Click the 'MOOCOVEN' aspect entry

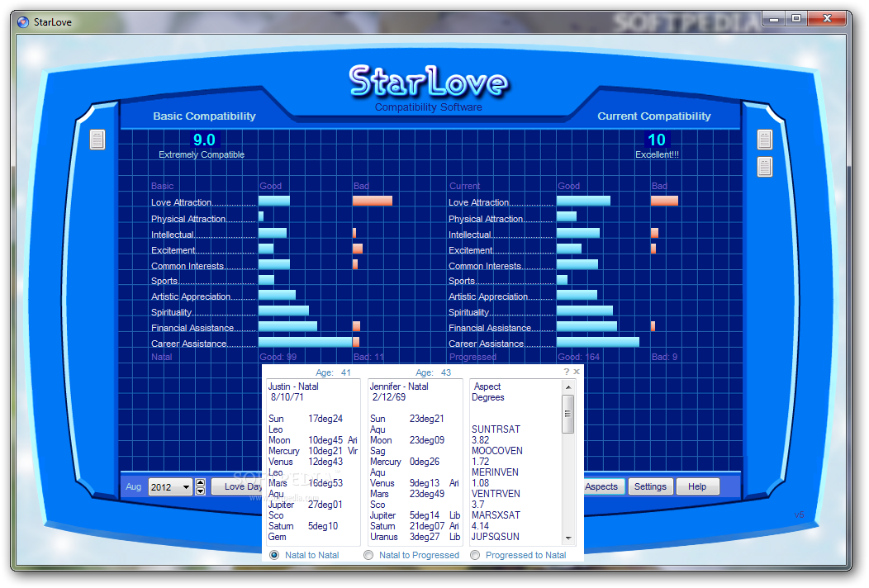tap(497, 451)
